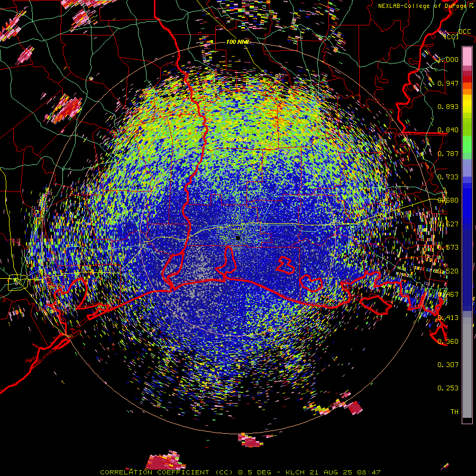Click the 0.947 legend value
The height and width of the screenshot is (476, 476).
[448, 83]
